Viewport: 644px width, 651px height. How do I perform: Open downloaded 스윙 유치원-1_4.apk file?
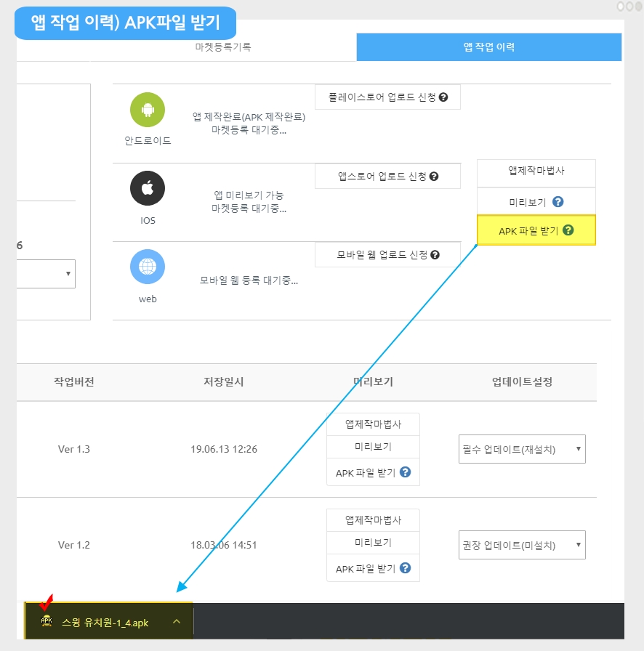point(105,622)
